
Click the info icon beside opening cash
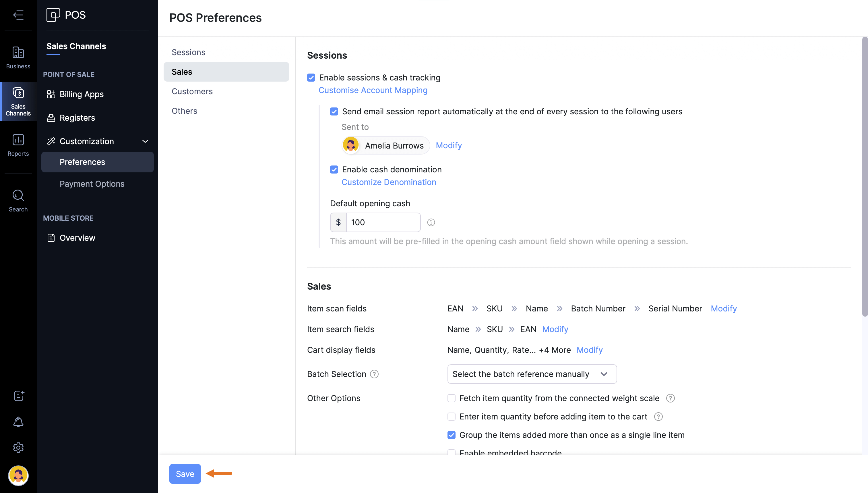point(431,222)
